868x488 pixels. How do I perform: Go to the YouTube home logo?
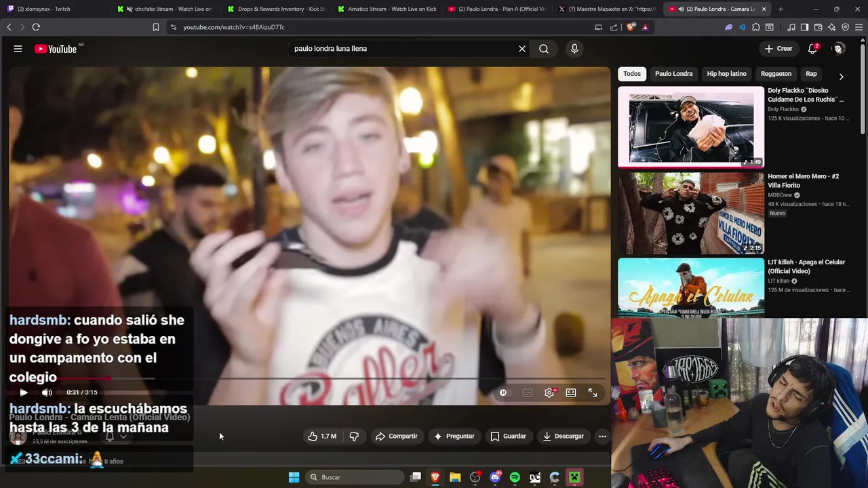[x=56, y=49]
